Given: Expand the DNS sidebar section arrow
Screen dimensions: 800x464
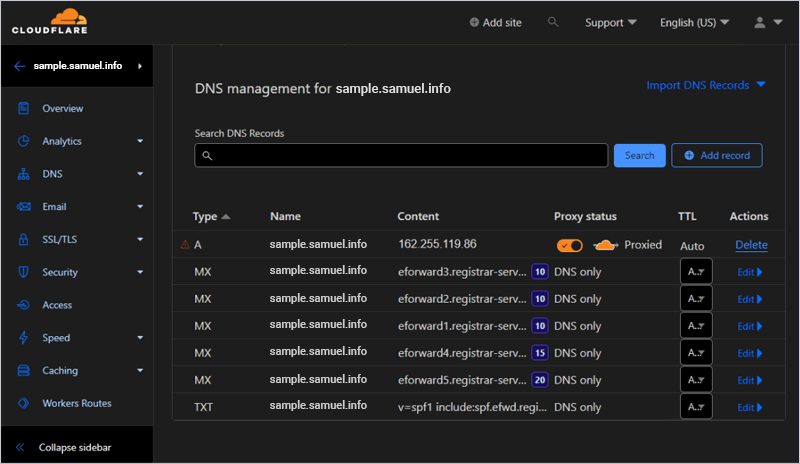Looking at the screenshot, I should pyautogui.click(x=140, y=174).
